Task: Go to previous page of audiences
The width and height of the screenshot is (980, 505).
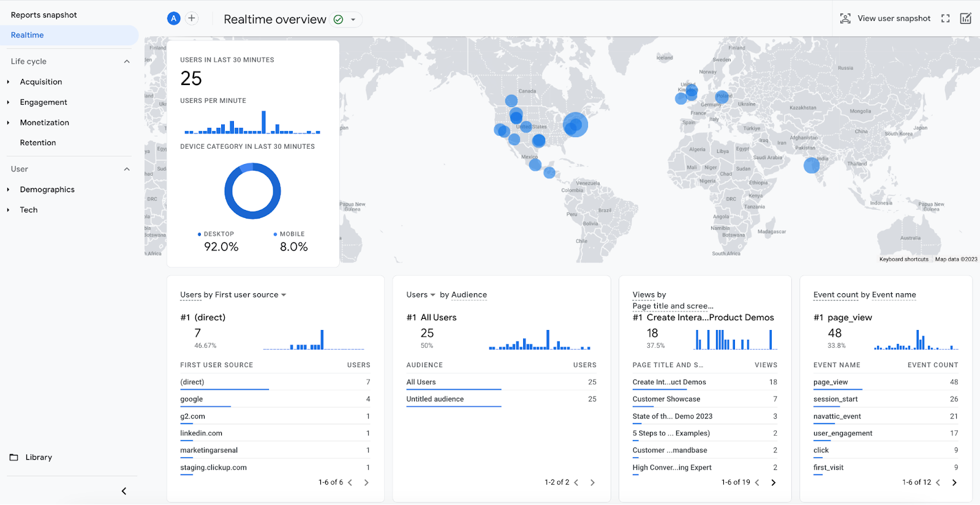Action: [x=576, y=482]
